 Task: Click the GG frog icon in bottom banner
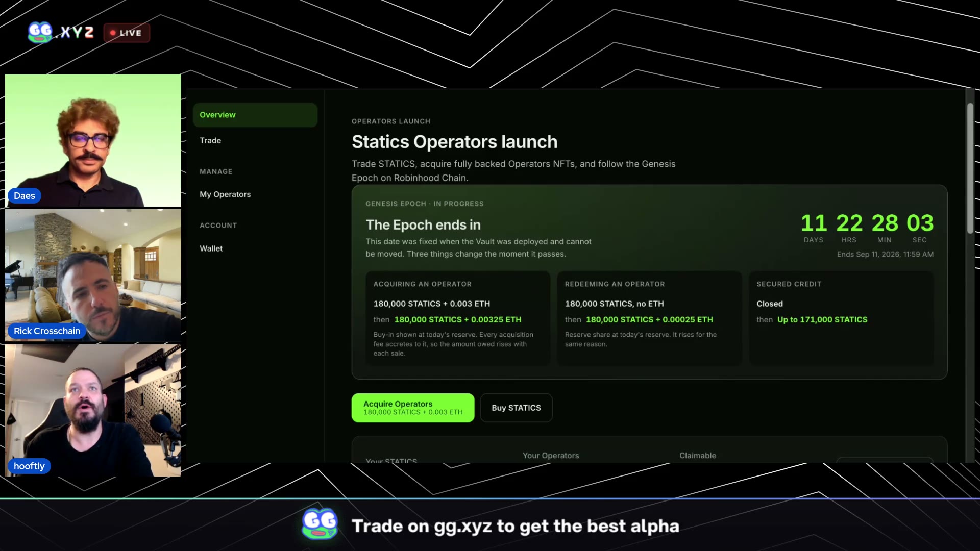point(320,524)
